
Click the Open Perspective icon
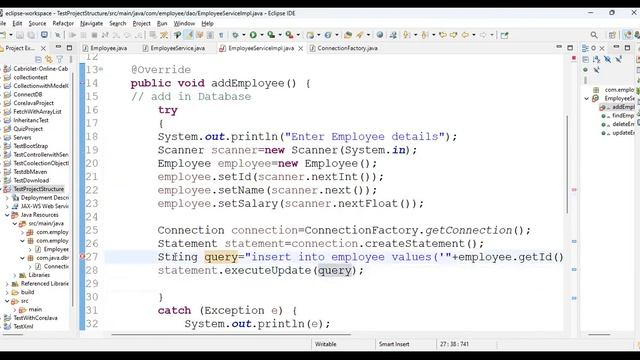pos(612,35)
